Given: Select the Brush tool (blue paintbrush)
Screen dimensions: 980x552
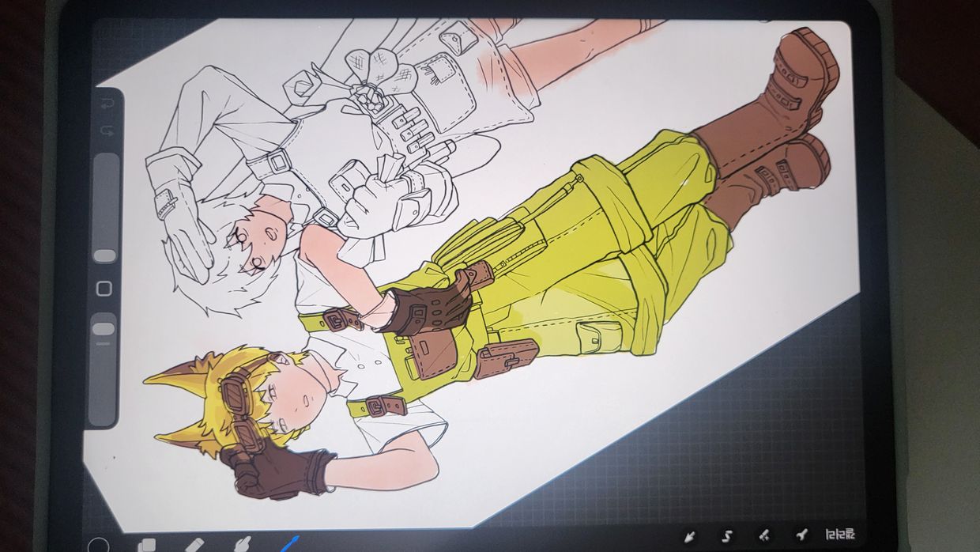Looking at the screenshot, I should (x=289, y=544).
